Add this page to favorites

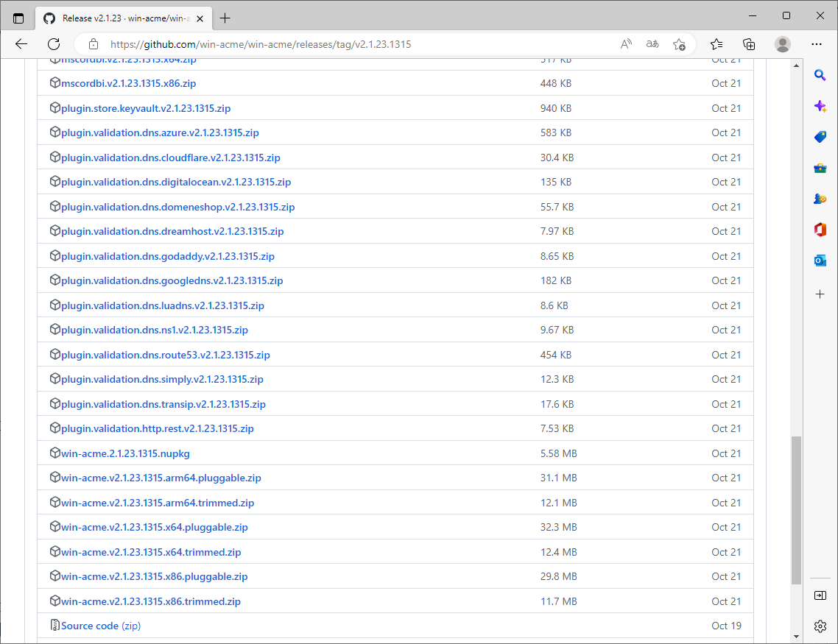coord(679,44)
